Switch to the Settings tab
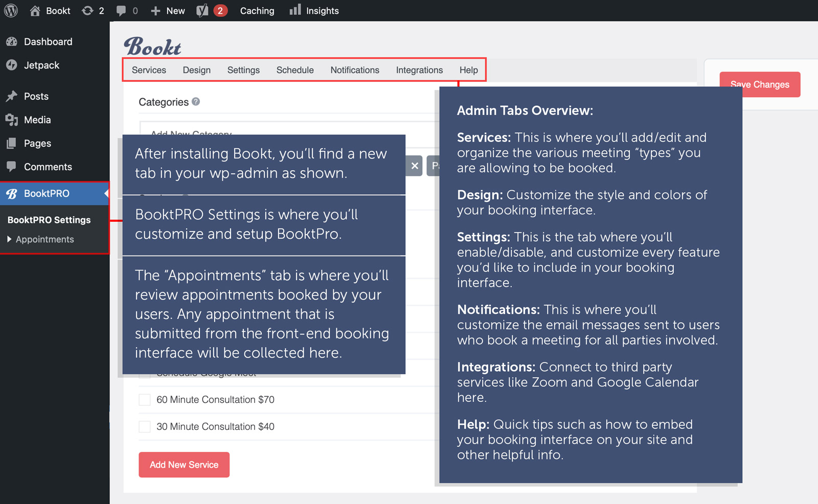818x504 pixels. [x=243, y=70]
